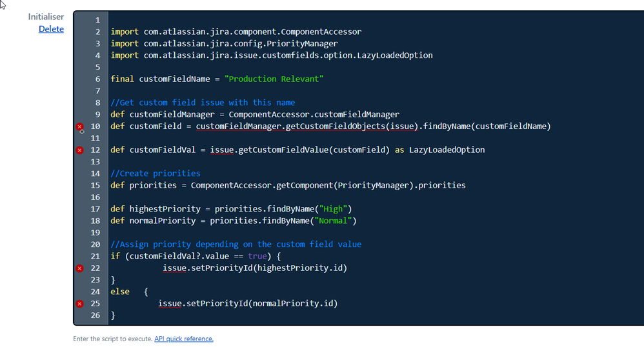Click the "//Assign priority depending" comment
This screenshot has width=644, height=347.
[236, 244]
